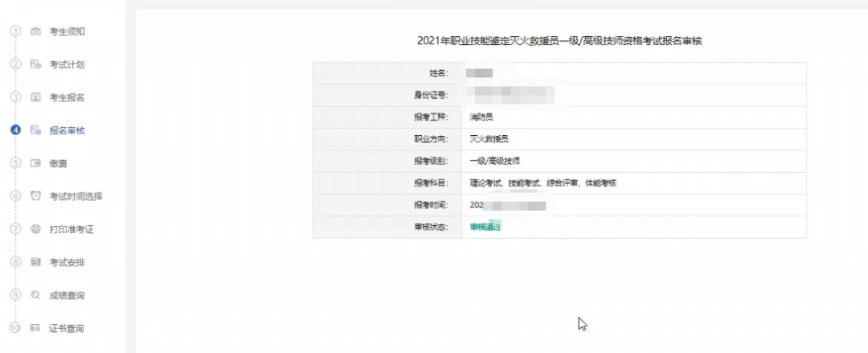Screen dimensions: 868x353
Task: Open the 打印准考证 step
Action: [72, 229]
